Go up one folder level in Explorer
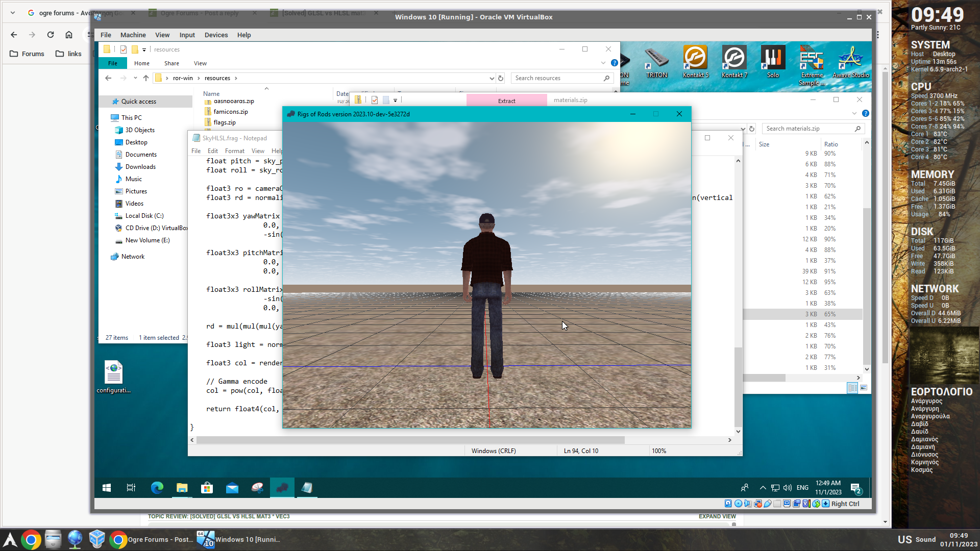This screenshot has width=980, height=551. (146, 78)
